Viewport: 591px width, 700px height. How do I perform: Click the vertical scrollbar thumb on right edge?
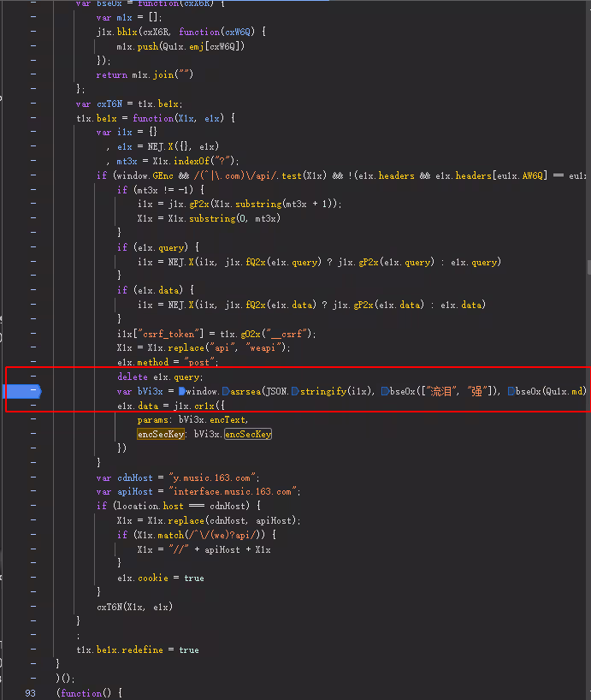(x=588, y=267)
